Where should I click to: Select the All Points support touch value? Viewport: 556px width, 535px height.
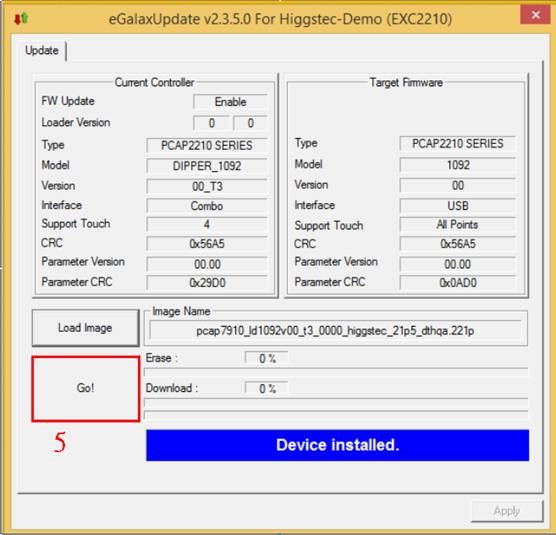[x=457, y=224]
